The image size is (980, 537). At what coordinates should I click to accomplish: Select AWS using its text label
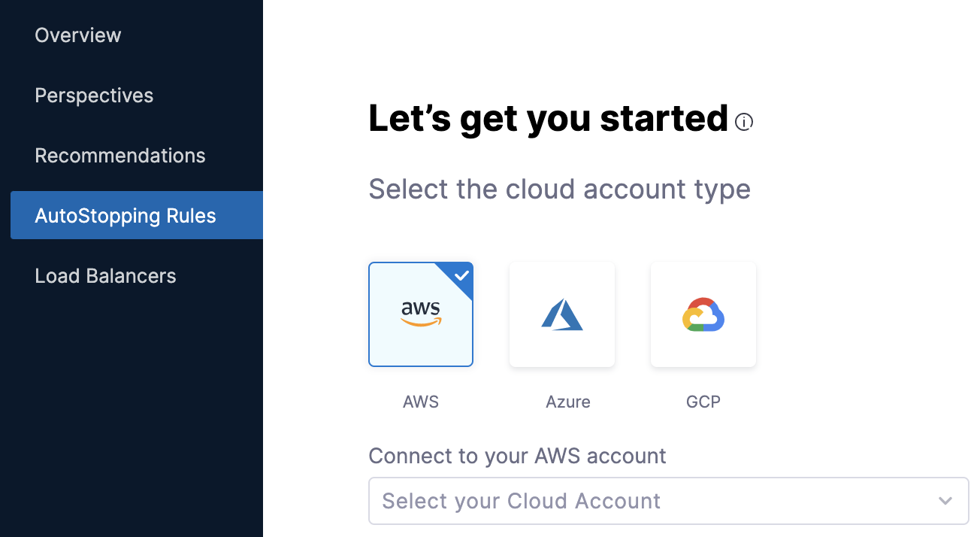421,402
